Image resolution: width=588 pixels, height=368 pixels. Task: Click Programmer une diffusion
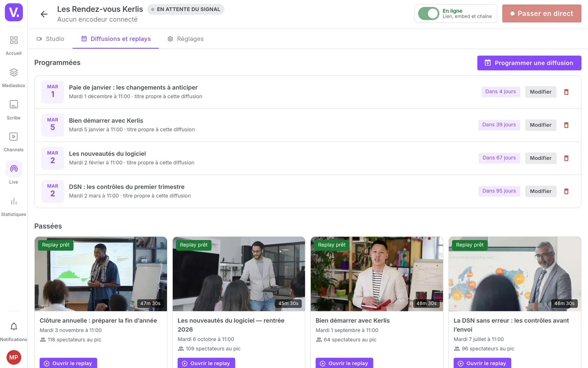point(529,63)
